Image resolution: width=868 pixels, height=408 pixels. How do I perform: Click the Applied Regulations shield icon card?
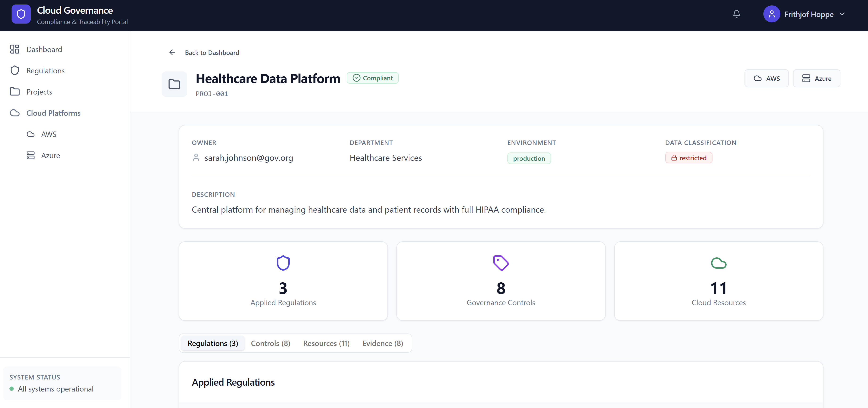pyautogui.click(x=283, y=263)
